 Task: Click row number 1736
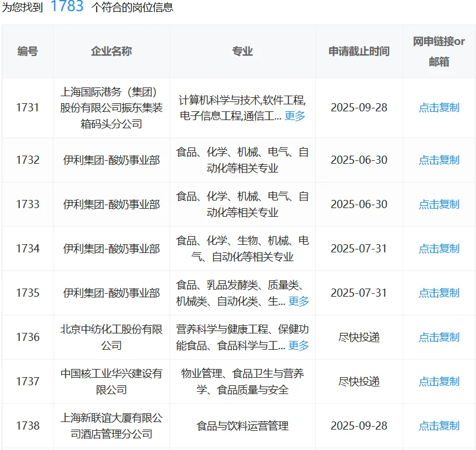click(x=27, y=337)
